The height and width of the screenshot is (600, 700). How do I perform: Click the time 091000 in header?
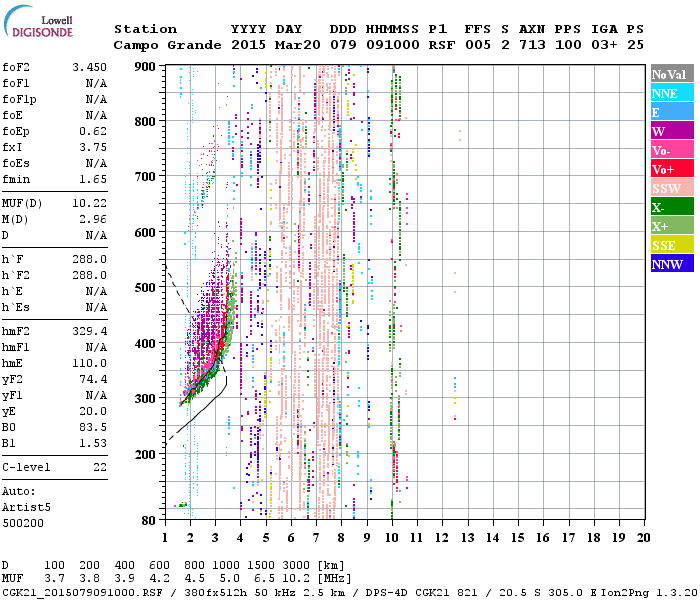tap(393, 45)
